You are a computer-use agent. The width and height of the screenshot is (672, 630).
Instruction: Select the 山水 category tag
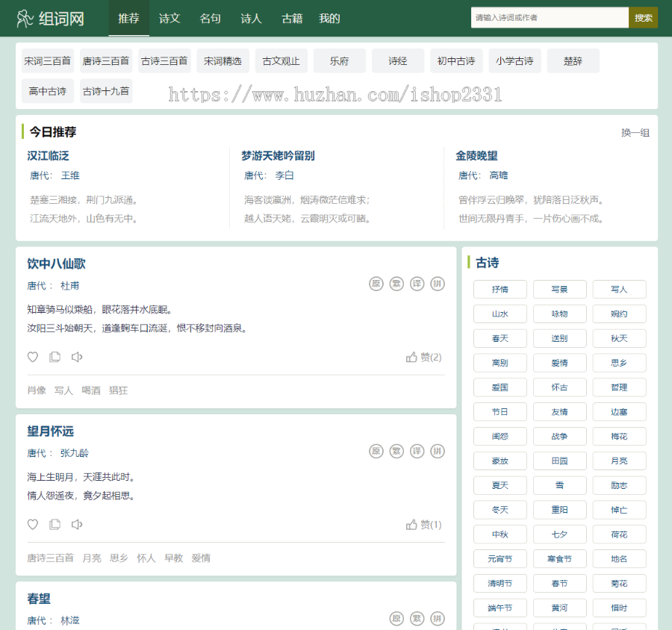pos(500,314)
